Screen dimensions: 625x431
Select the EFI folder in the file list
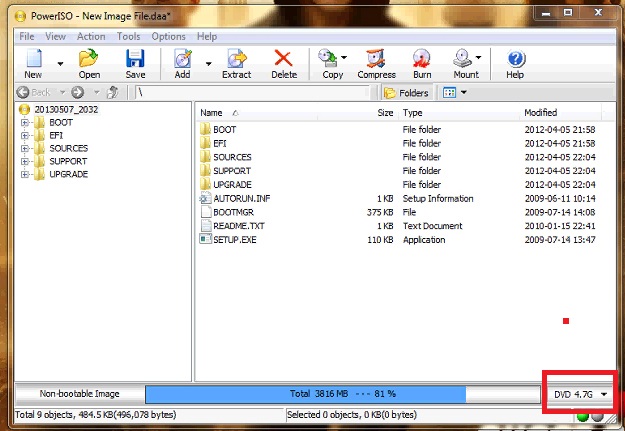point(220,144)
